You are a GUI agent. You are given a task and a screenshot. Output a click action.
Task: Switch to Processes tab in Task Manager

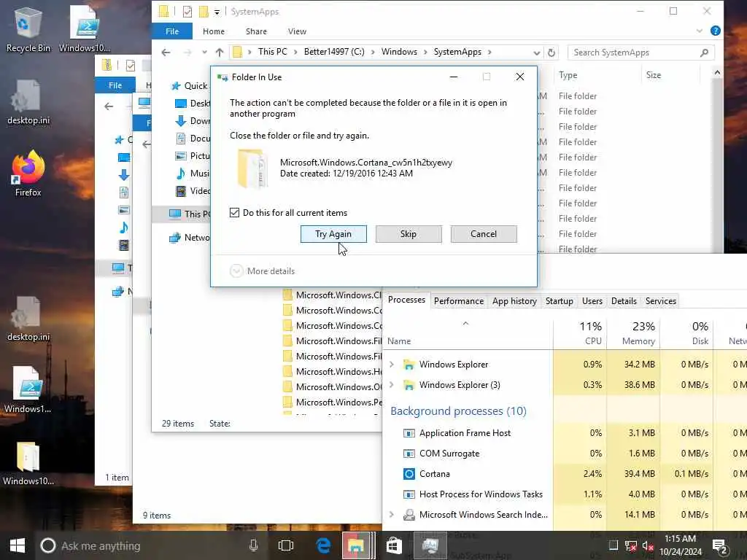406,300
